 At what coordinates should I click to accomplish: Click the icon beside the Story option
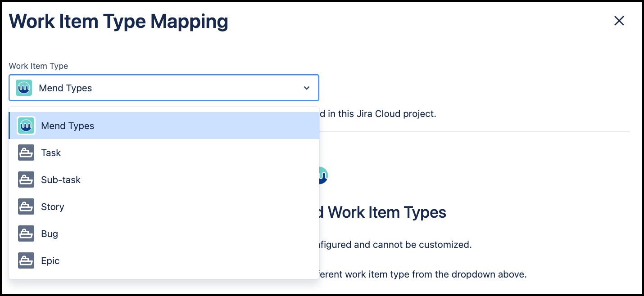(26, 207)
